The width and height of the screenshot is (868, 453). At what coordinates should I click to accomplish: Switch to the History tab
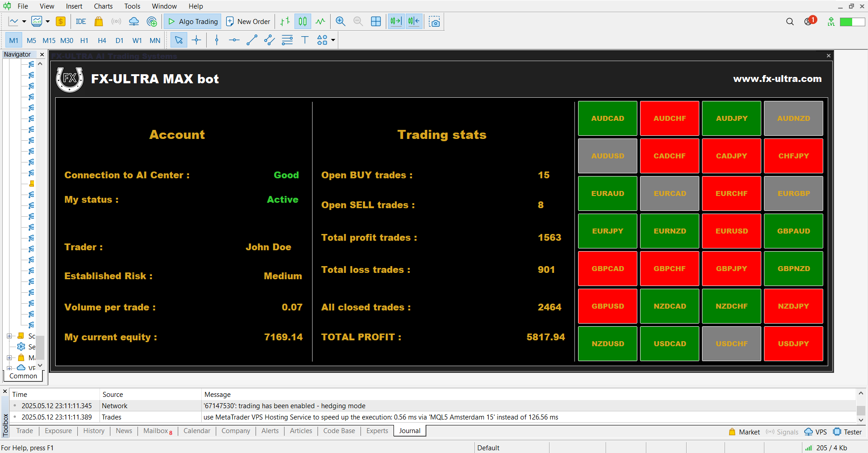pos(94,431)
